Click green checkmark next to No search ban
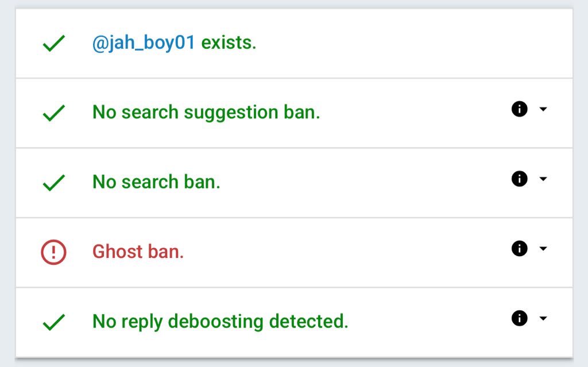Viewport: 588px width, 367px height. (54, 183)
